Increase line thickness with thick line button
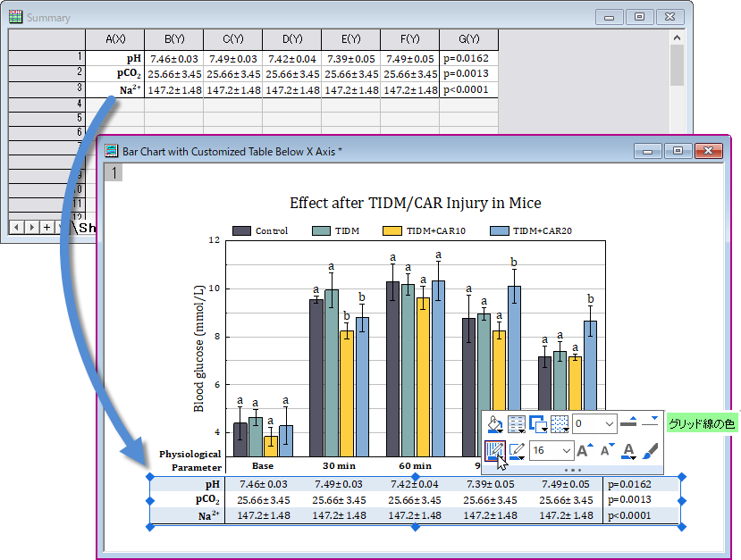The height and width of the screenshot is (560, 741). pyautogui.click(x=628, y=422)
